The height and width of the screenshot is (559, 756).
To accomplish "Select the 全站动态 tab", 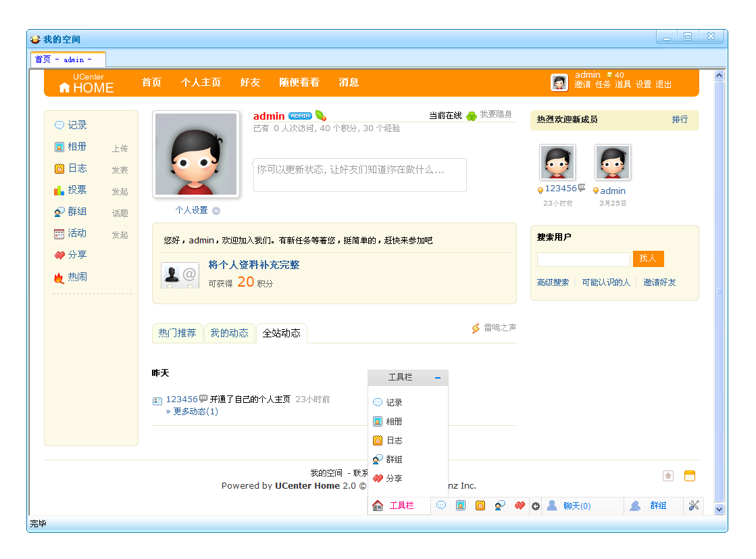I will pos(282,333).
